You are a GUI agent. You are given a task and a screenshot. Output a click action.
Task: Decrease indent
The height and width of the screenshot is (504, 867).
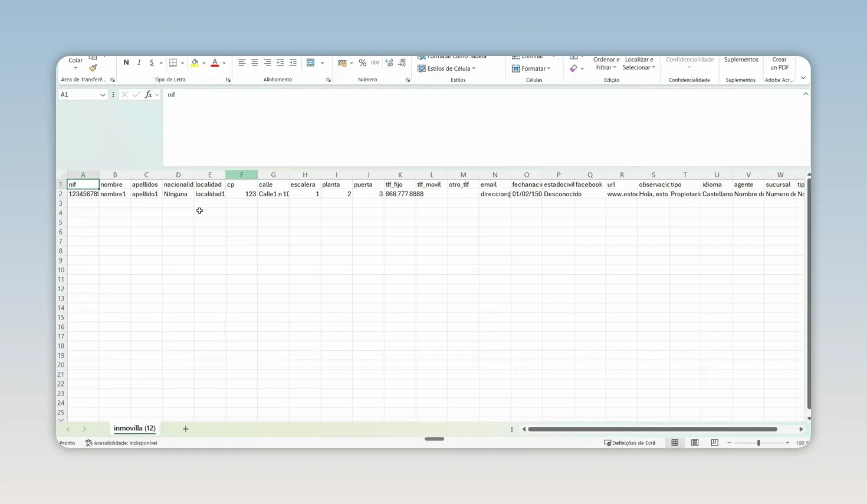tap(280, 62)
